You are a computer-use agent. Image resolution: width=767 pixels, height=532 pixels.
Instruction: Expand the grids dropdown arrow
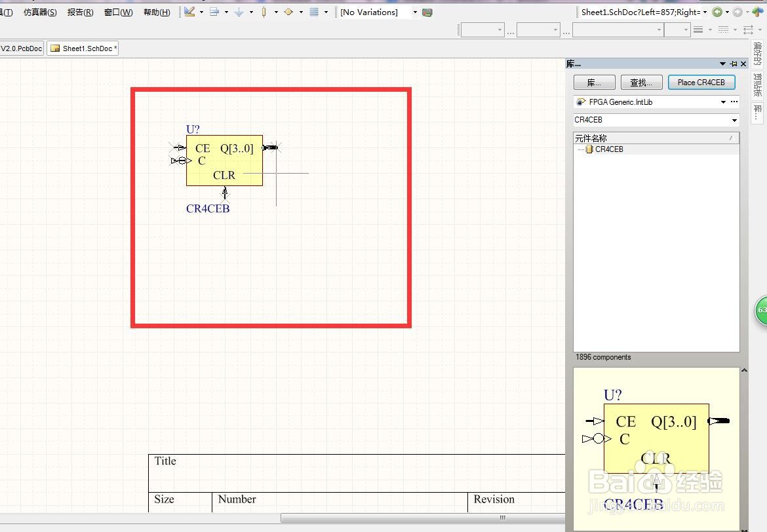tap(326, 12)
